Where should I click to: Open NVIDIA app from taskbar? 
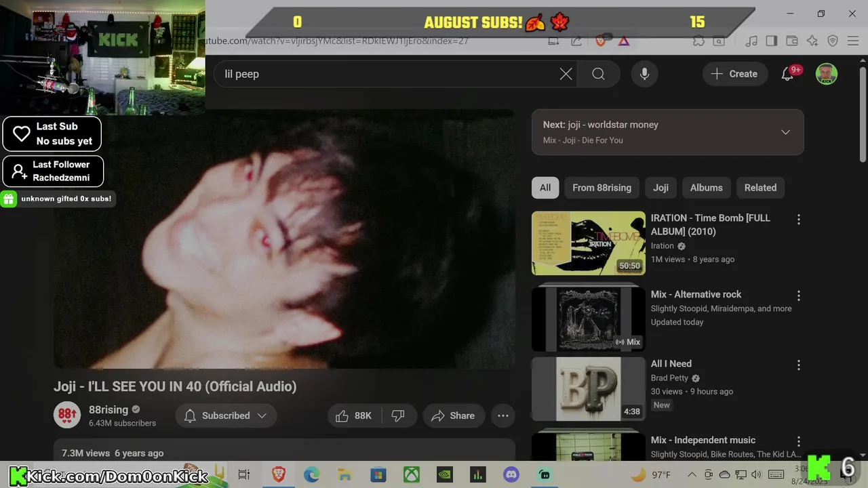(x=444, y=474)
